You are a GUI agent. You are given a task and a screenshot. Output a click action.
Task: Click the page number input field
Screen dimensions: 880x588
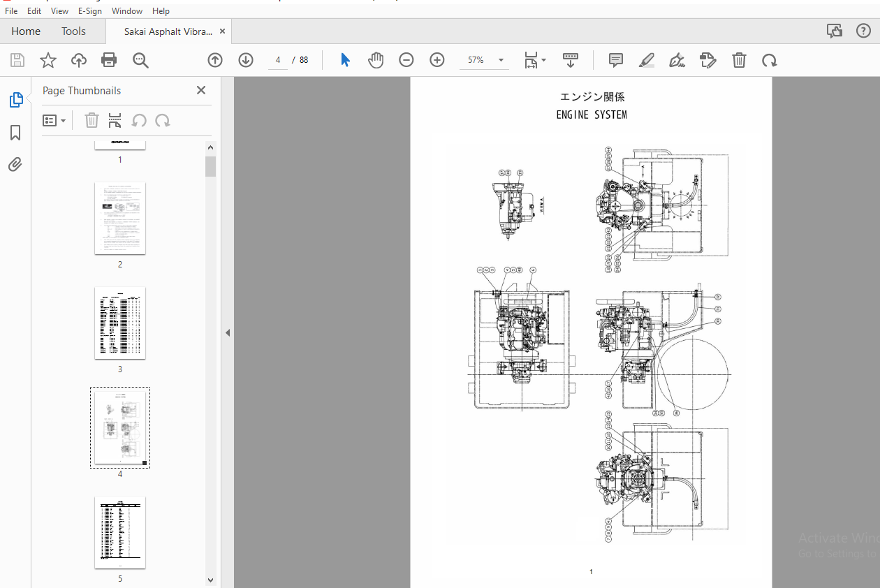278,60
